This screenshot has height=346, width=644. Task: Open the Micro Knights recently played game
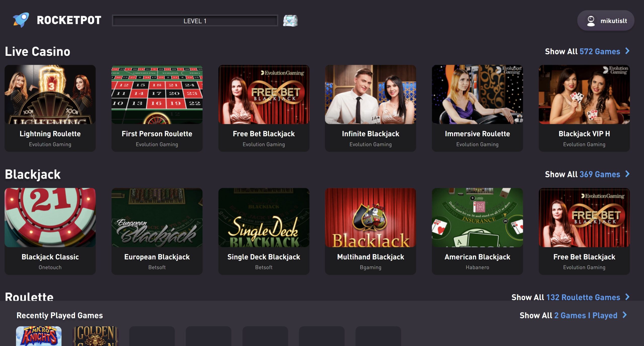(x=39, y=336)
